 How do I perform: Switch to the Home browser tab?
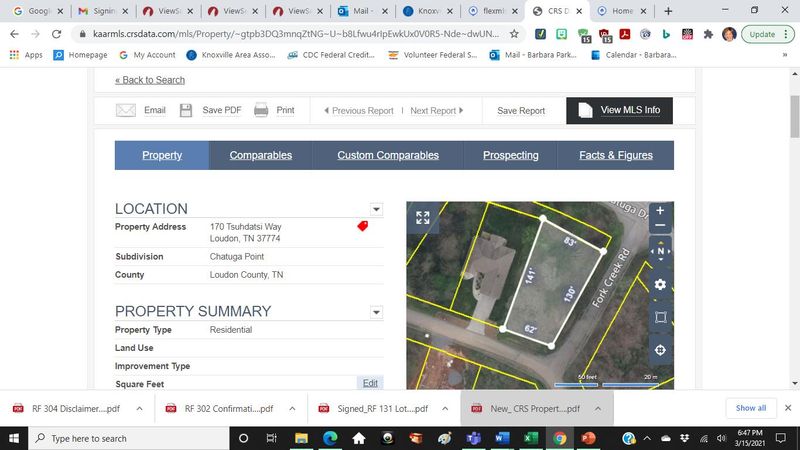622,11
